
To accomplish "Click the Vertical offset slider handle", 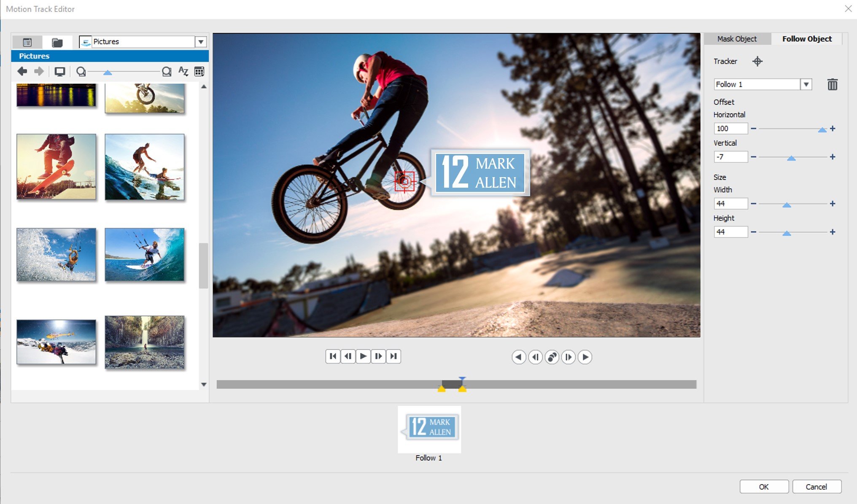I will pyautogui.click(x=791, y=158).
